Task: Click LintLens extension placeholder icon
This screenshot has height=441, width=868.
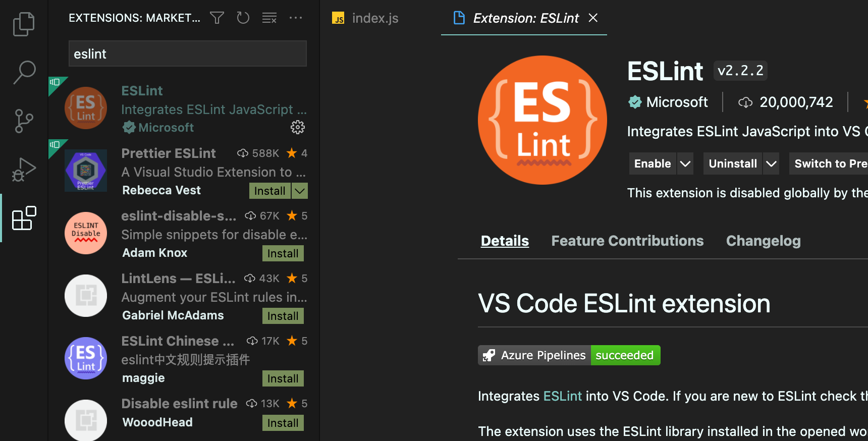Action: tap(86, 296)
